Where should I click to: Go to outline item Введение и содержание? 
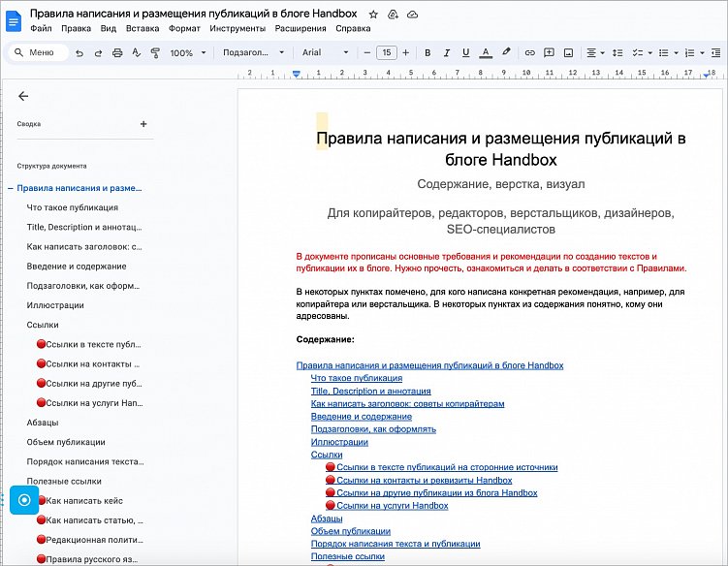click(77, 267)
